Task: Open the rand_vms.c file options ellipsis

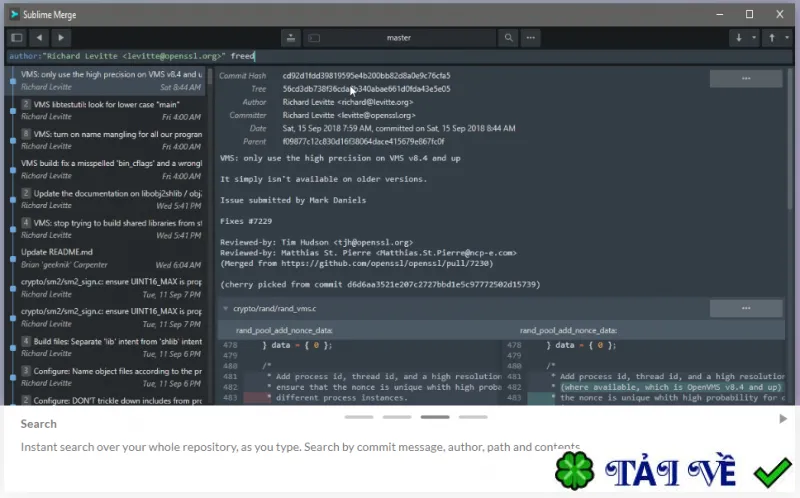Action: pyautogui.click(x=745, y=308)
